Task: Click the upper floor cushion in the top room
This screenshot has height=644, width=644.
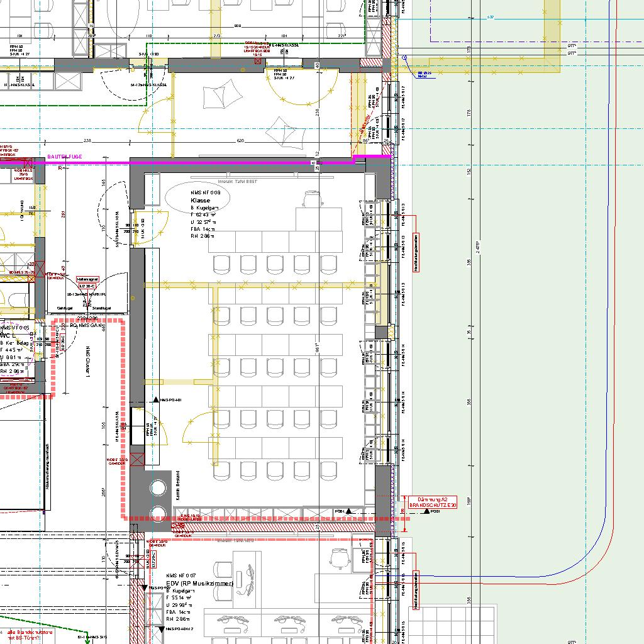Action: pos(218,97)
